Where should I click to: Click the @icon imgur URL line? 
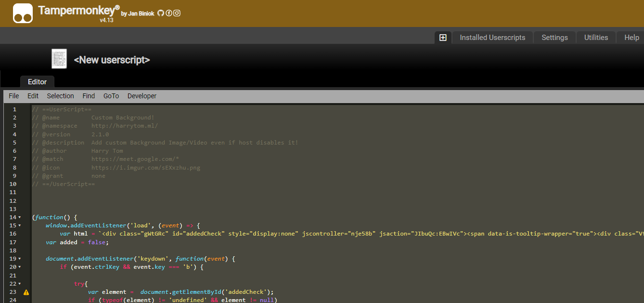[116, 168]
